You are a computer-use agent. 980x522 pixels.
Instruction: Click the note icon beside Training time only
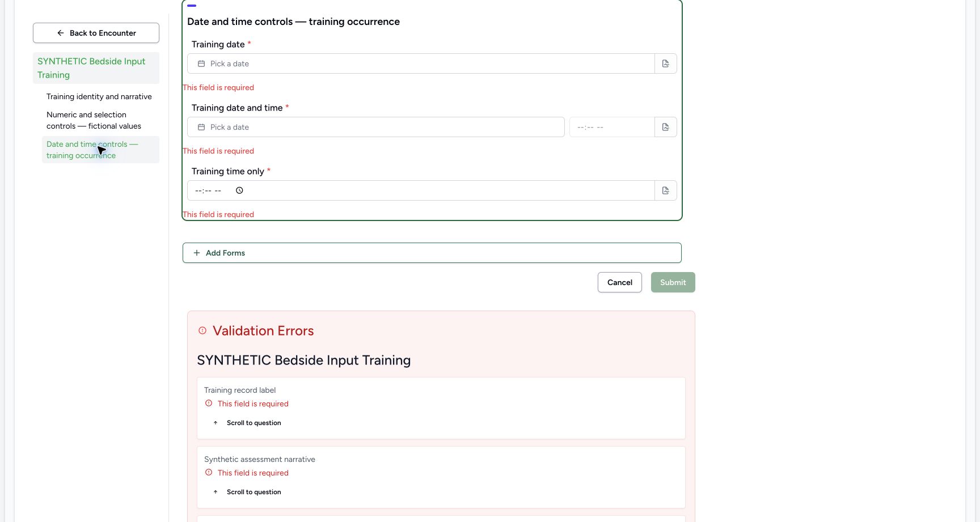pyautogui.click(x=665, y=190)
